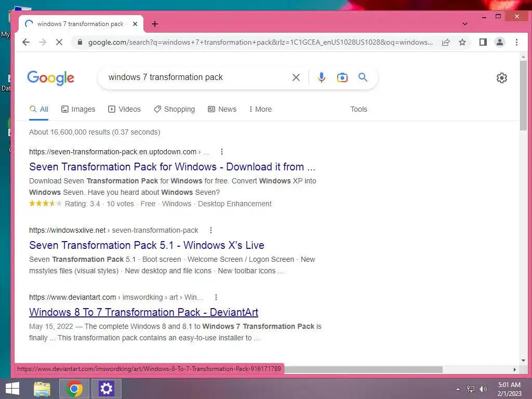
Task: Search by image with camera icon
Action: (342, 77)
